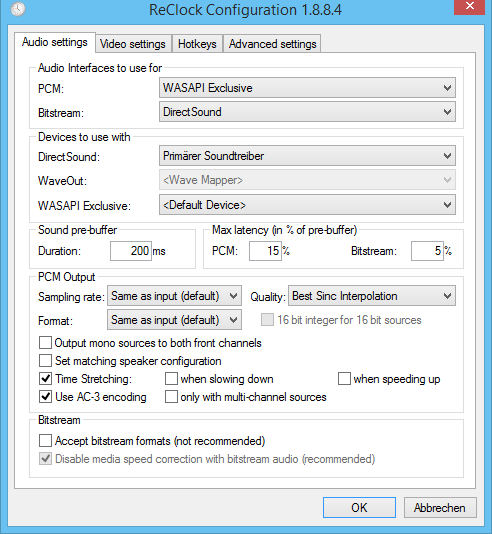This screenshot has height=534, width=492.
Task: Select the Audio settings tab
Action: 55,42
